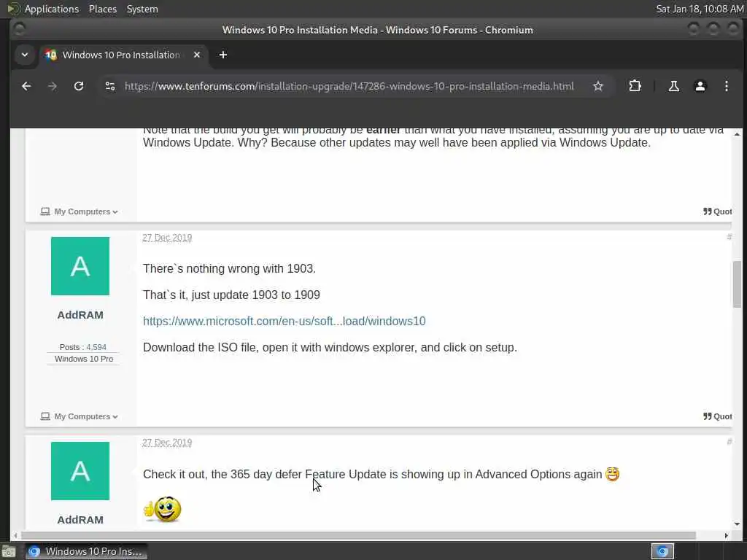
Task: Click the horizontal scrollbar left arrow
Action: [x=15, y=535]
